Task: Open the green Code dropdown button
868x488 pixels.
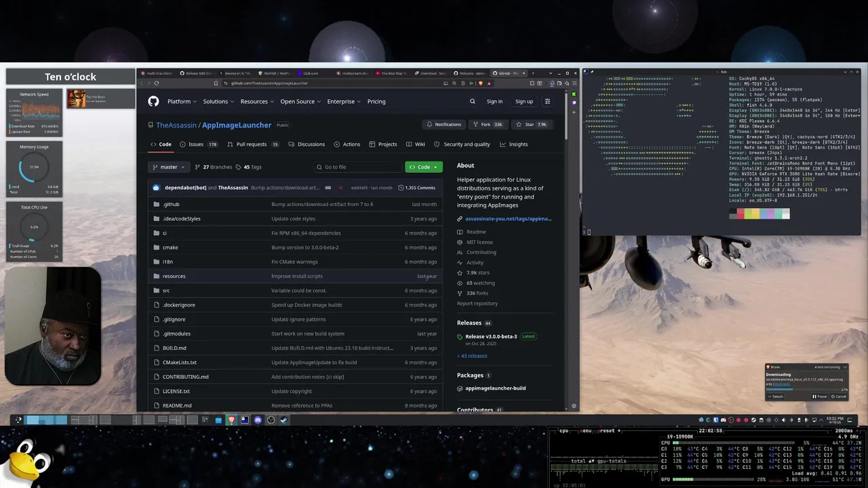Action: 424,167
